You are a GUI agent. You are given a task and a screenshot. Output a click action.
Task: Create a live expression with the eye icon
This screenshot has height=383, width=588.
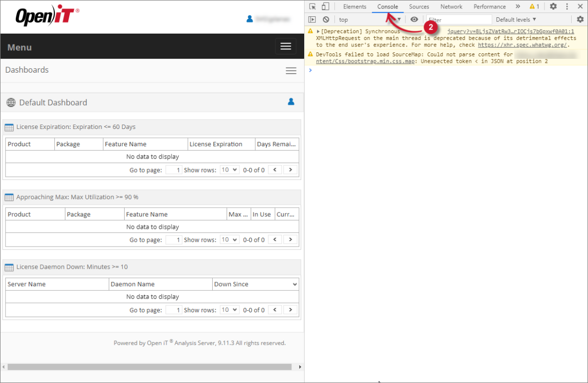pos(414,19)
